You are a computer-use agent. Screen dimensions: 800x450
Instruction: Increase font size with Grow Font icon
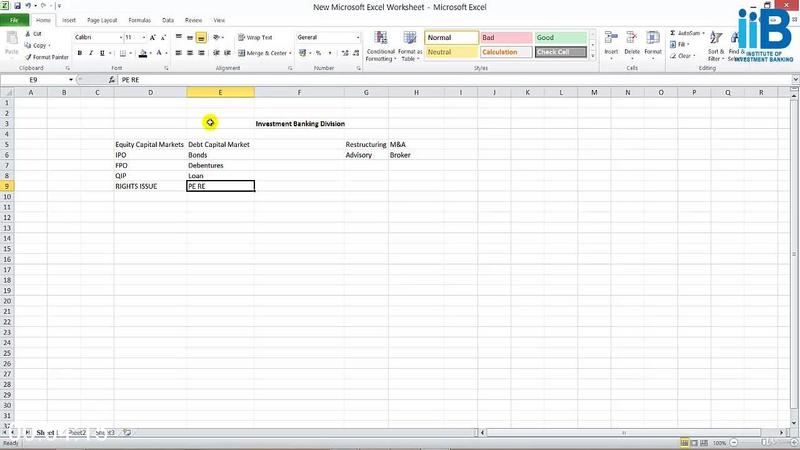[x=153, y=37]
